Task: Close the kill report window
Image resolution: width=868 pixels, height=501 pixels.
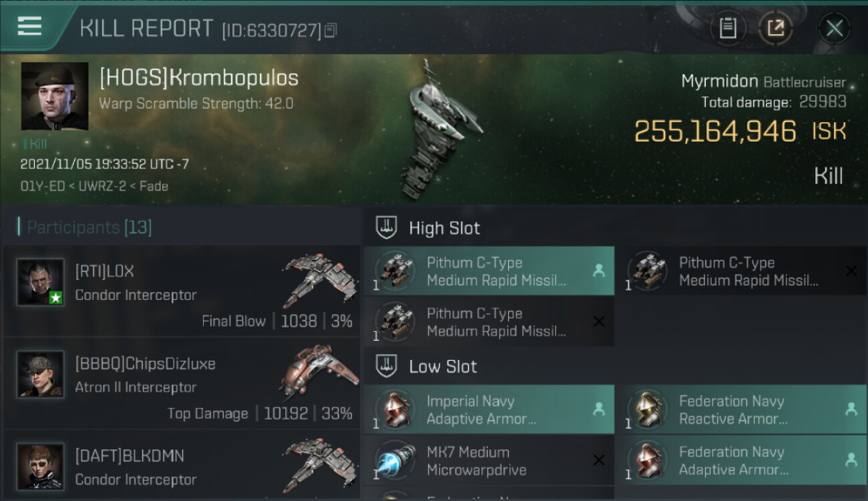Action: (834, 28)
